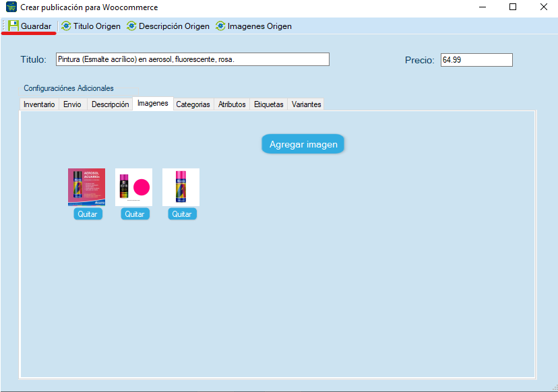This screenshot has height=392, width=558.
Task: Select the Imagenes tab
Action: pos(153,103)
